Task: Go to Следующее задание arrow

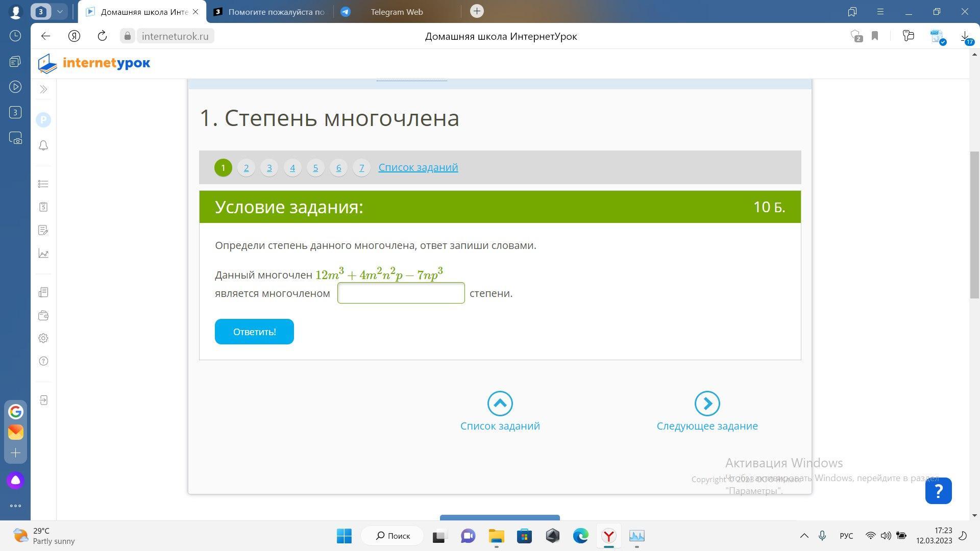Action: pyautogui.click(x=707, y=404)
